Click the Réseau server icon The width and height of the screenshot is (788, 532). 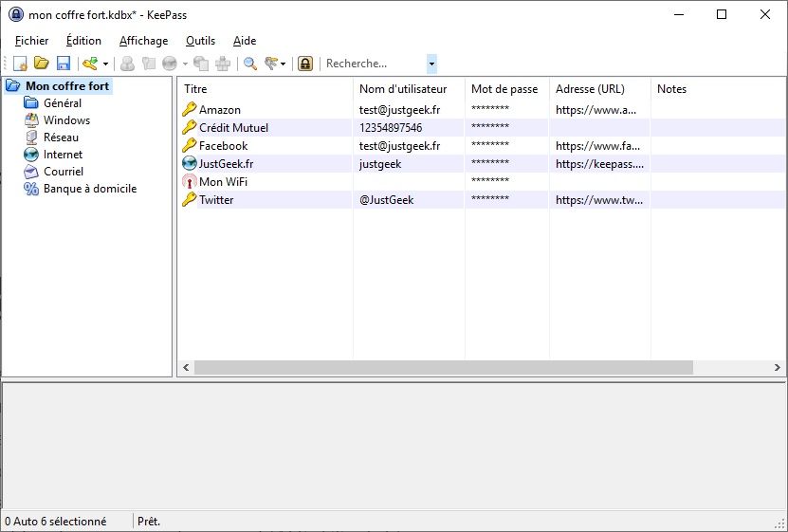(x=31, y=138)
